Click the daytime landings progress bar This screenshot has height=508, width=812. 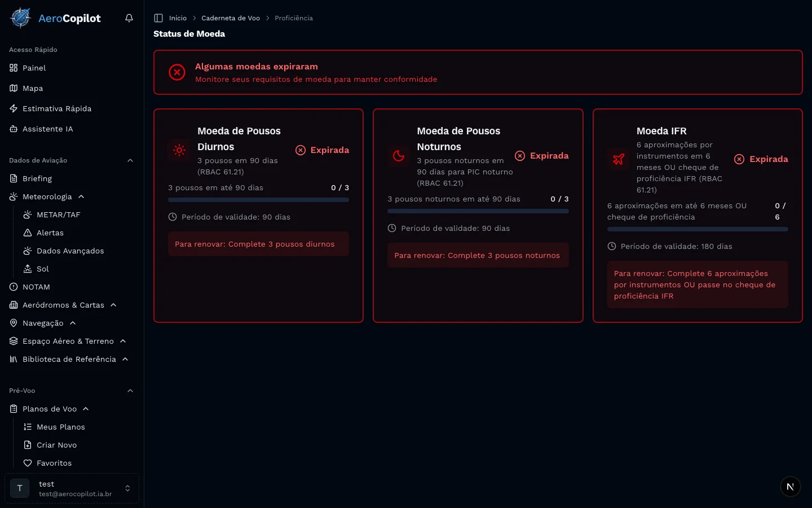pyautogui.click(x=258, y=200)
